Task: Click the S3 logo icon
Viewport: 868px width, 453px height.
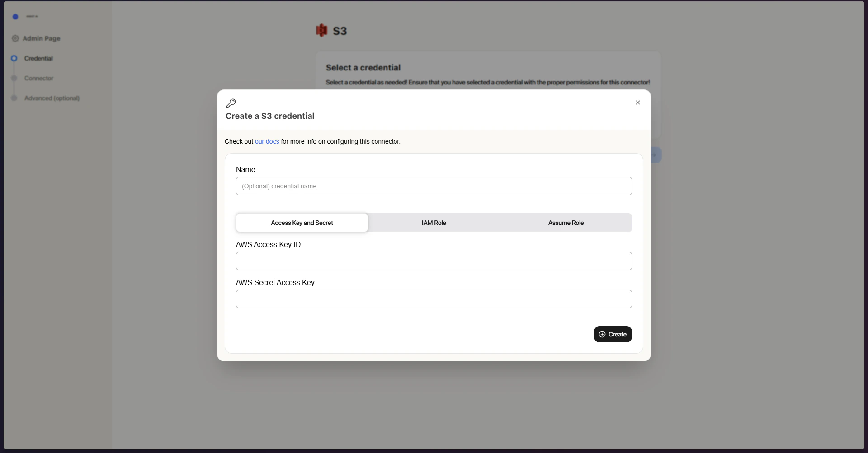Action: pyautogui.click(x=321, y=30)
